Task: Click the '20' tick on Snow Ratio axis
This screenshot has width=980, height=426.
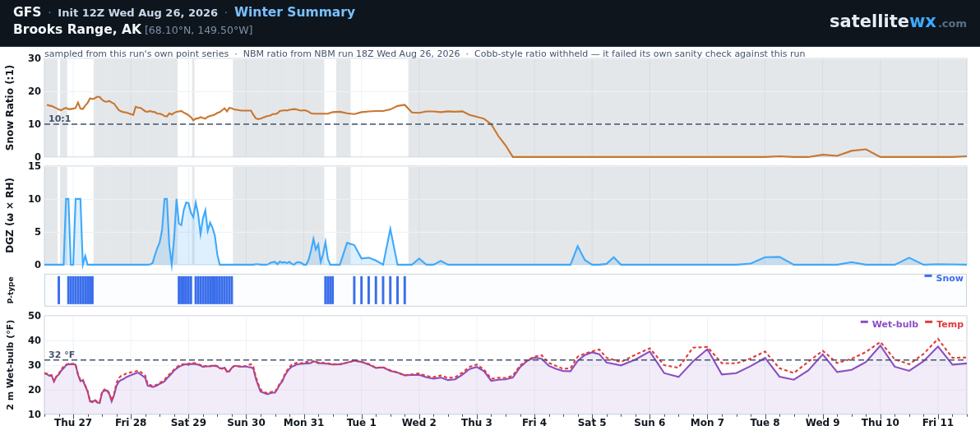Action: point(35,91)
